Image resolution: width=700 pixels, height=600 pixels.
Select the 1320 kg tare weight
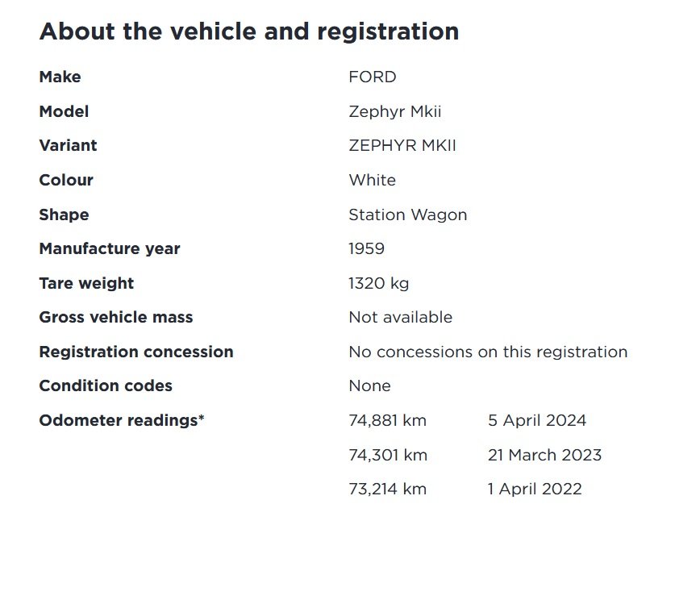click(x=378, y=284)
